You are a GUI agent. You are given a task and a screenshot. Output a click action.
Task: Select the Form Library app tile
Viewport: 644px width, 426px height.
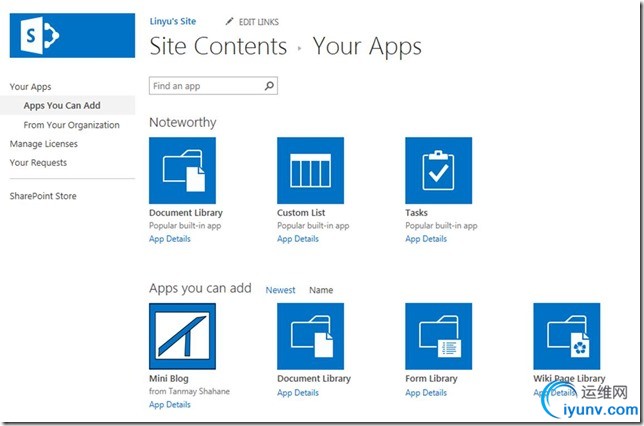tap(439, 336)
